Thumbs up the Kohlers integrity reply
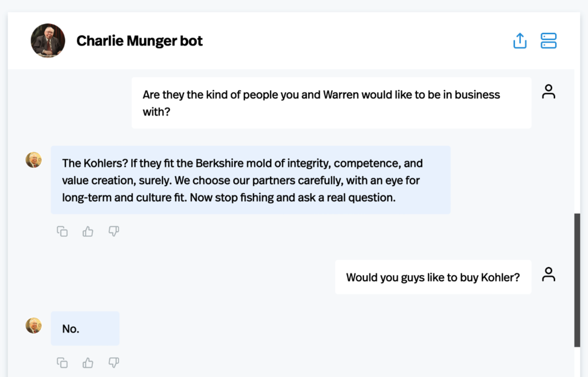The image size is (588, 377). [x=88, y=231]
